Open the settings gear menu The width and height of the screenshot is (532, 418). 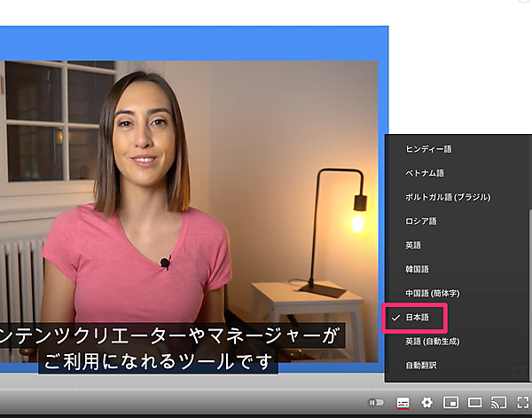click(426, 403)
